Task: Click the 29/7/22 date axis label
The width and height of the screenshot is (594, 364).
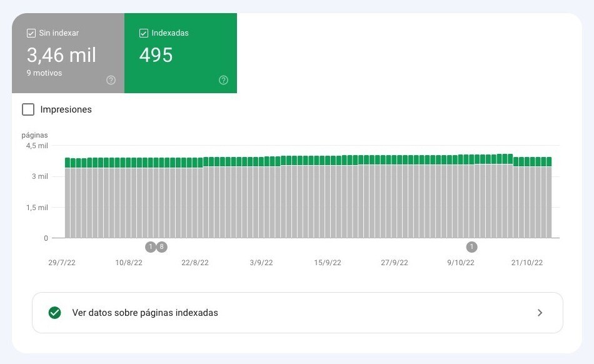Action: click(x=62, y=263)
